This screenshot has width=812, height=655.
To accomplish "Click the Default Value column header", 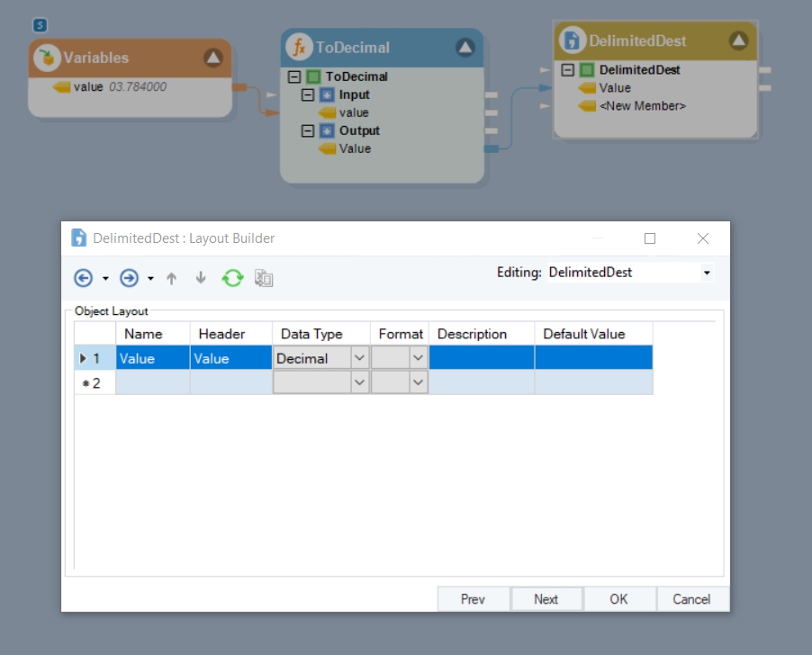I will [x=583, y=334].
